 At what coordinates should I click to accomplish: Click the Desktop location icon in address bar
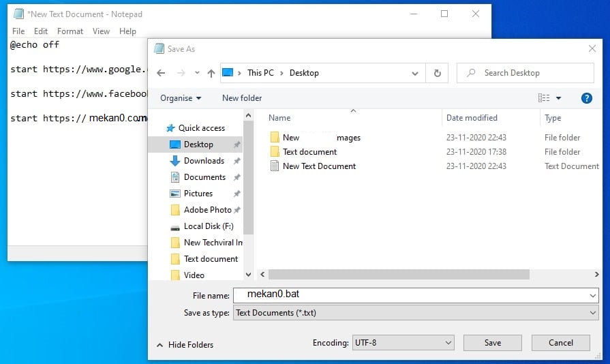(x=228, y=73)
